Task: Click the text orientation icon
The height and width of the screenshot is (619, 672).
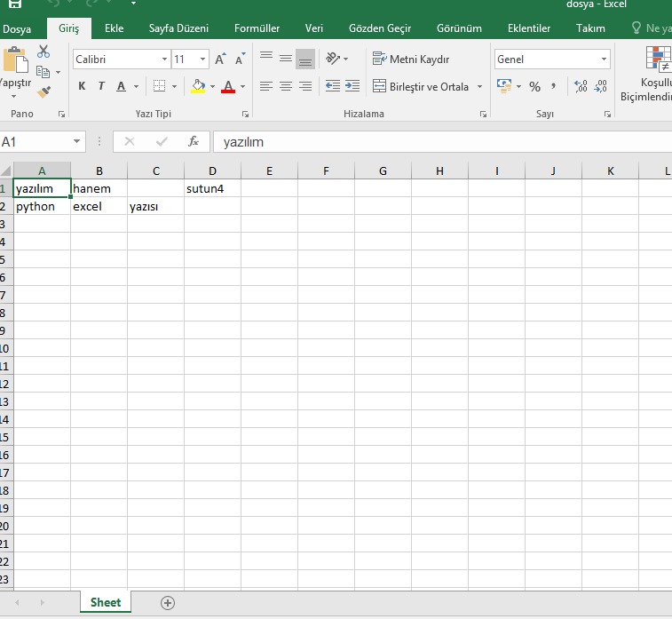Action: (x=333, y=59)
